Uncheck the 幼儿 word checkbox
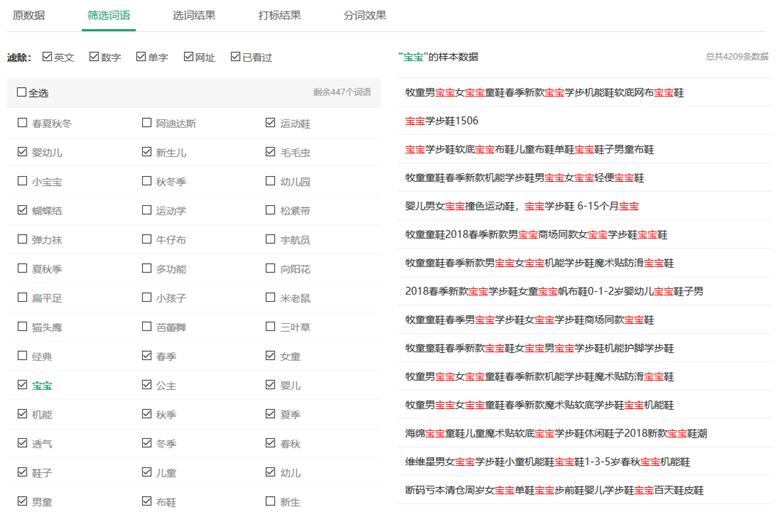This screenshot has width=776, height=512. tap(270, 472)
